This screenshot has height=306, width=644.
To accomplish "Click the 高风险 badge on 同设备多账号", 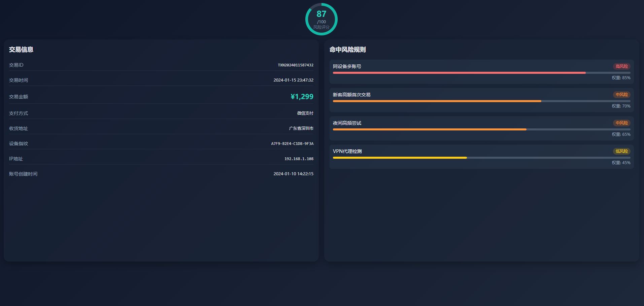I will [621, 66].
